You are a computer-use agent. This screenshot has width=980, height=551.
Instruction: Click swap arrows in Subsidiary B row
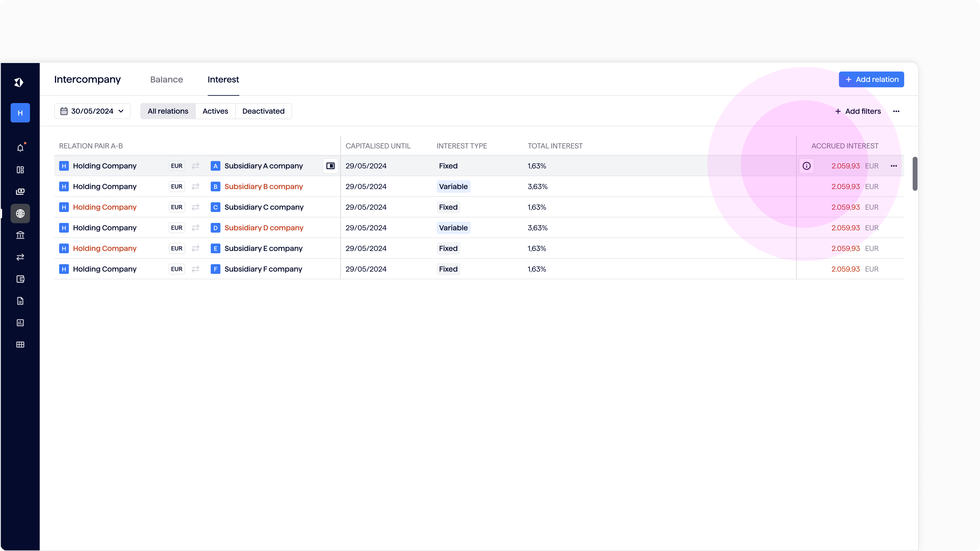tap(195, 186)
